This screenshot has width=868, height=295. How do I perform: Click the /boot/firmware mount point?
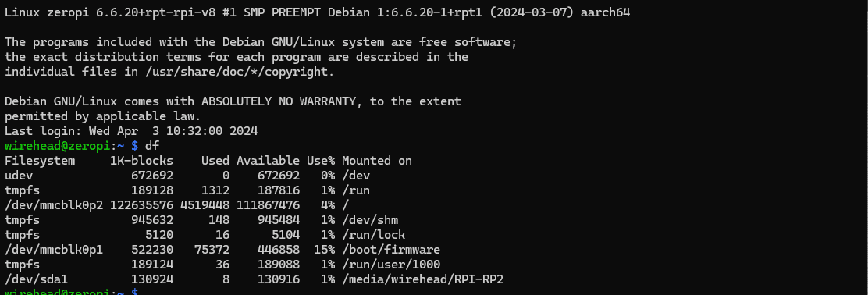391,250
